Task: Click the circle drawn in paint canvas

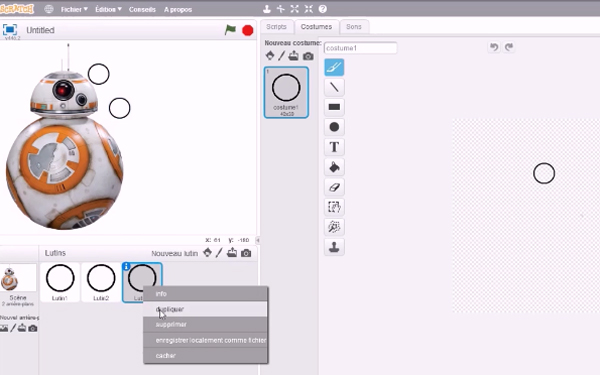Action: [x=544, y=173]
